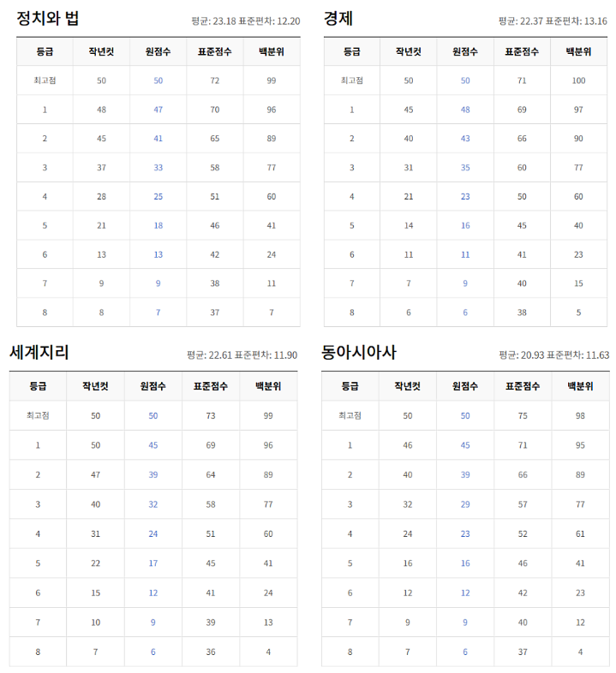Screen dimensions: 616x673
Task: Click 작년컷 47 in 세계지리 grade 2
Action: click(x=95, y=474)
